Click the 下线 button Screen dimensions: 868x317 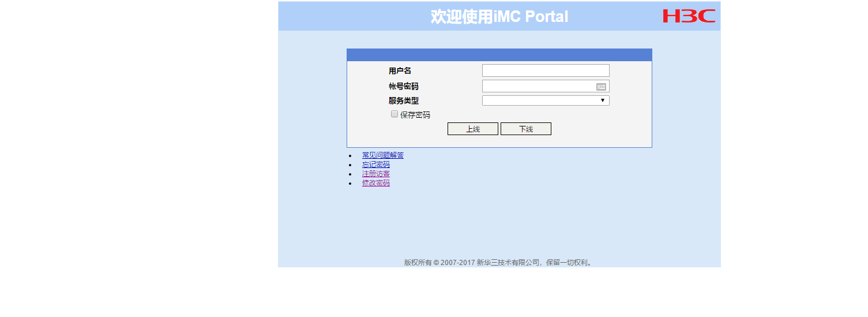click(526, 129)
